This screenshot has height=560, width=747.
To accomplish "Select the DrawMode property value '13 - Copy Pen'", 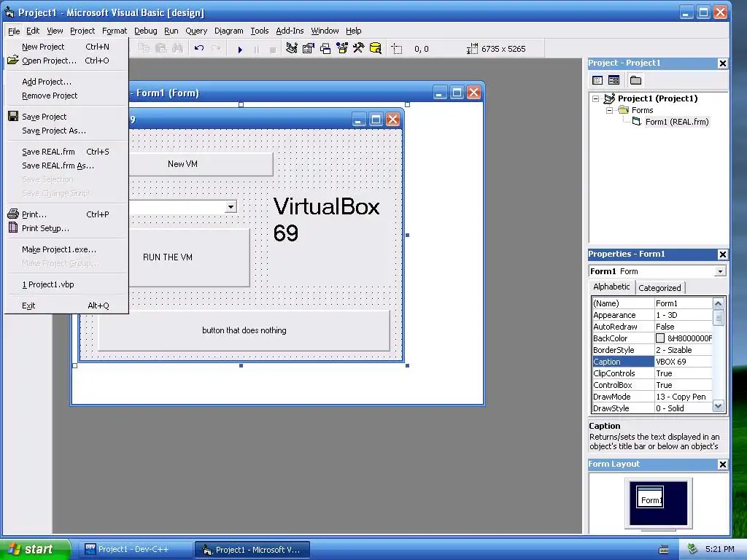I will pyautogui.click(x=683, y=397).
